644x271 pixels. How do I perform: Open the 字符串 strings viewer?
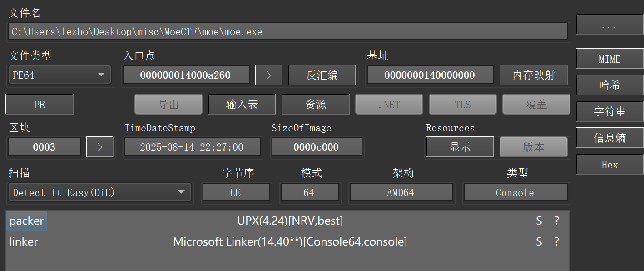coord(609,111)
